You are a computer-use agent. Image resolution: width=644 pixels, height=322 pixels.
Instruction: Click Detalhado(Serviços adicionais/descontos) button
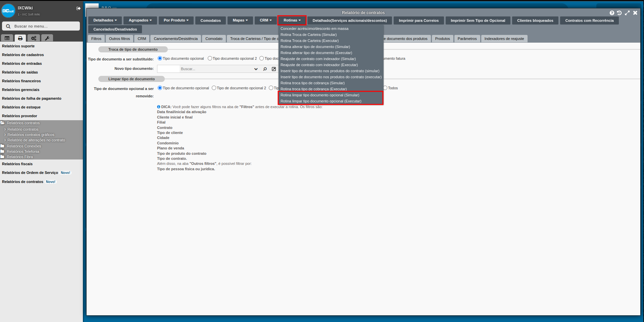[x=350, y=20]
